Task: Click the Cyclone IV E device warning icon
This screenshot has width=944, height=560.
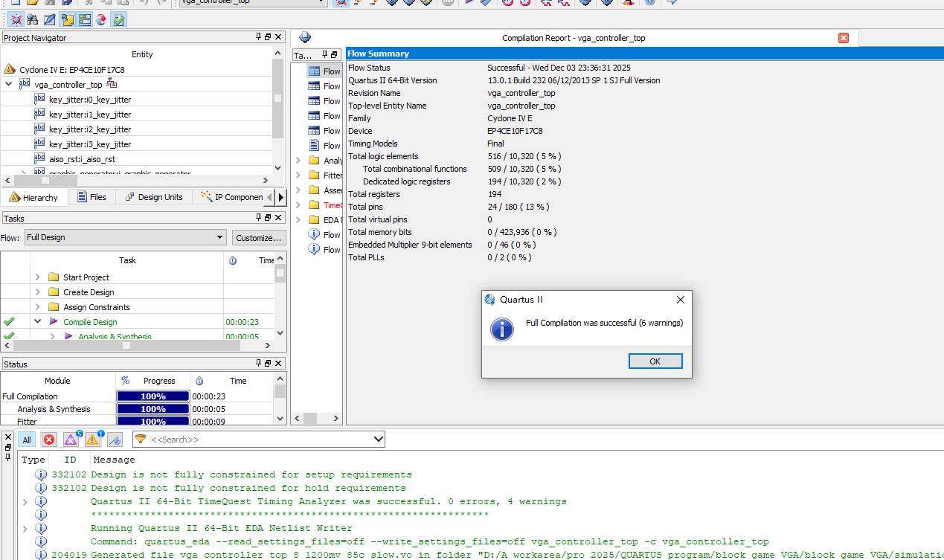Action: click(10, 69)
